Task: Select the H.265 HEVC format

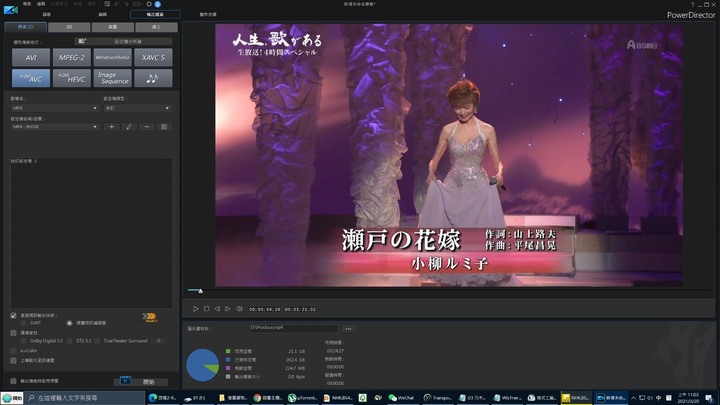Action: [72, 78]
